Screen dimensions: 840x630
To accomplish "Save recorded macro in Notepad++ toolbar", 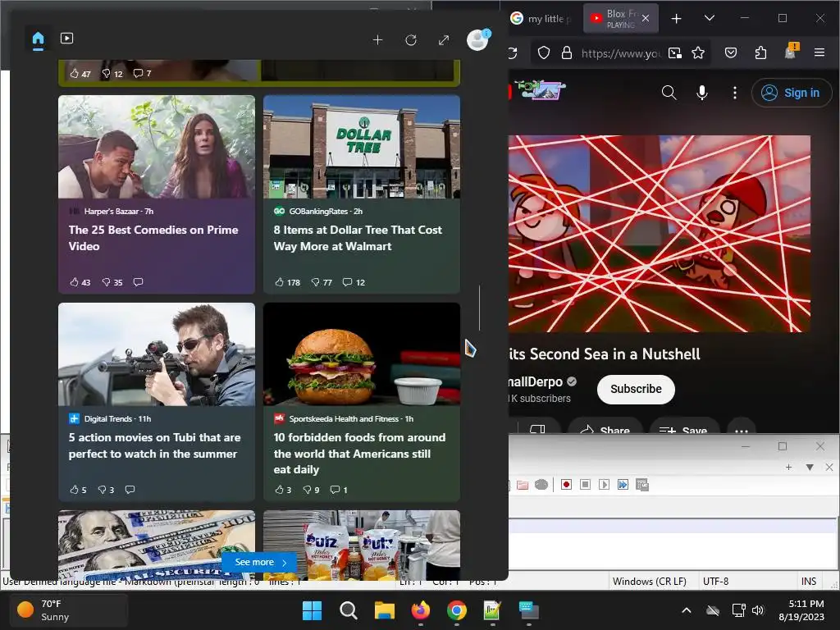I will tap(641, 484).
